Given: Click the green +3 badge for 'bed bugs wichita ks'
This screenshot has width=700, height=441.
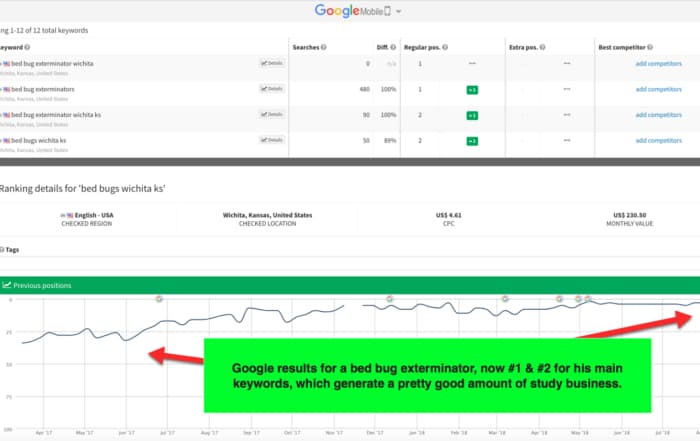Looking at the screenshot, I should pyautogui.click(x=471, y=141).
